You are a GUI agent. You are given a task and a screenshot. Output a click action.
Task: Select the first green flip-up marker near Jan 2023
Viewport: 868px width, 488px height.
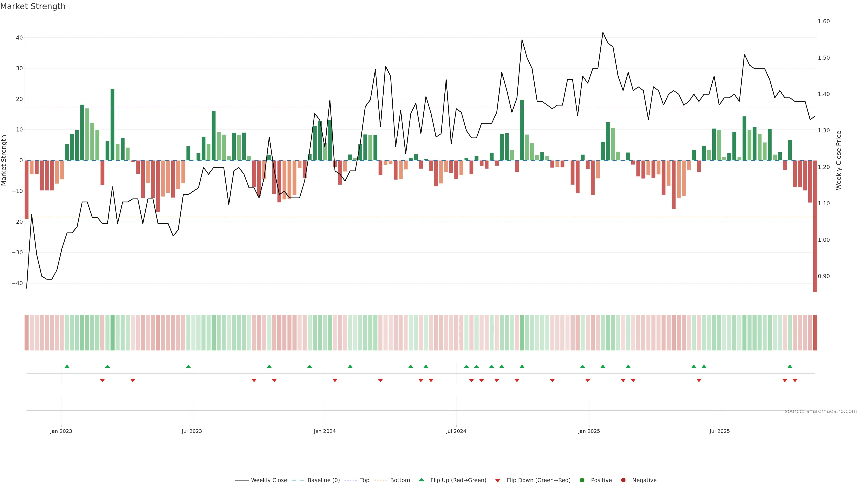(x=67, y=366)
